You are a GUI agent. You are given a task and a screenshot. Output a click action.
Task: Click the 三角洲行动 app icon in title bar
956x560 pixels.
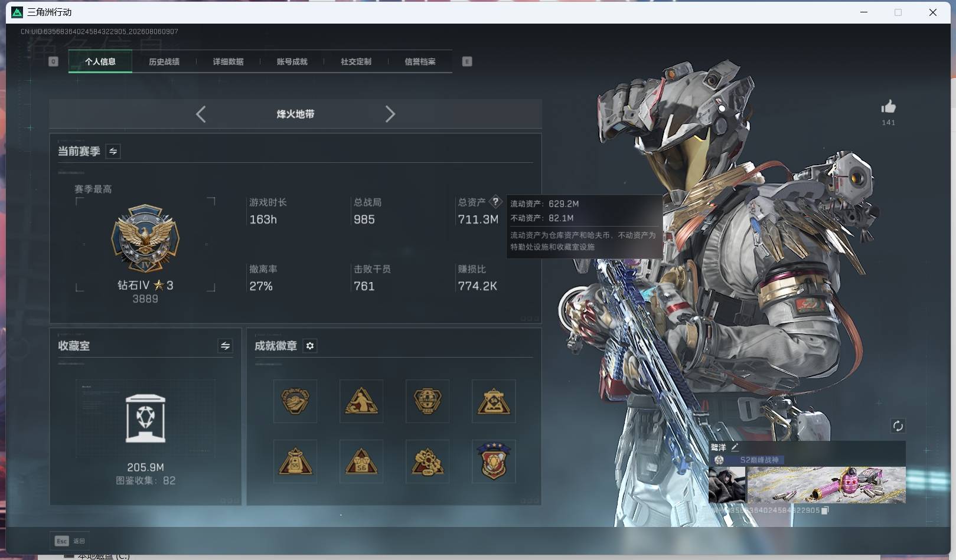point(17,12)
